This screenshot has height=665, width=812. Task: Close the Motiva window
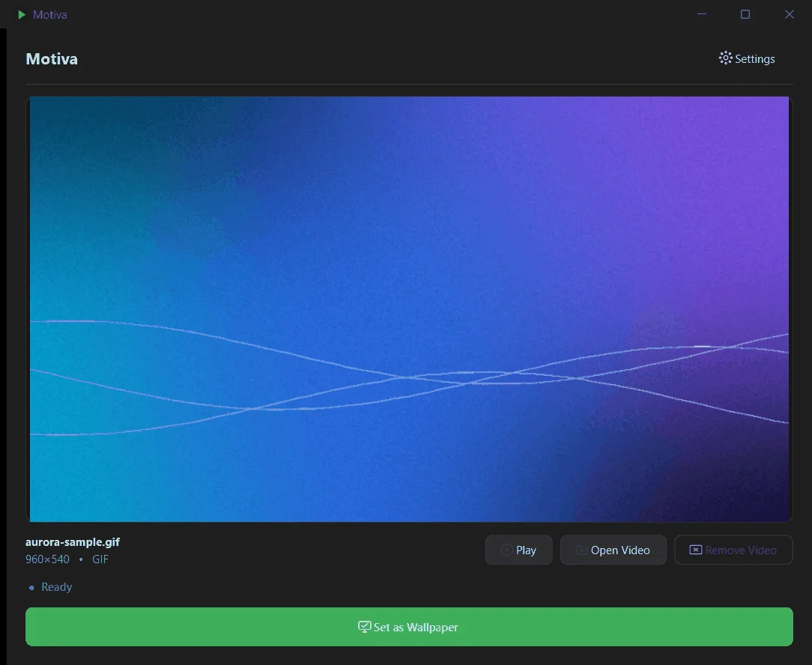coord(790,14)
